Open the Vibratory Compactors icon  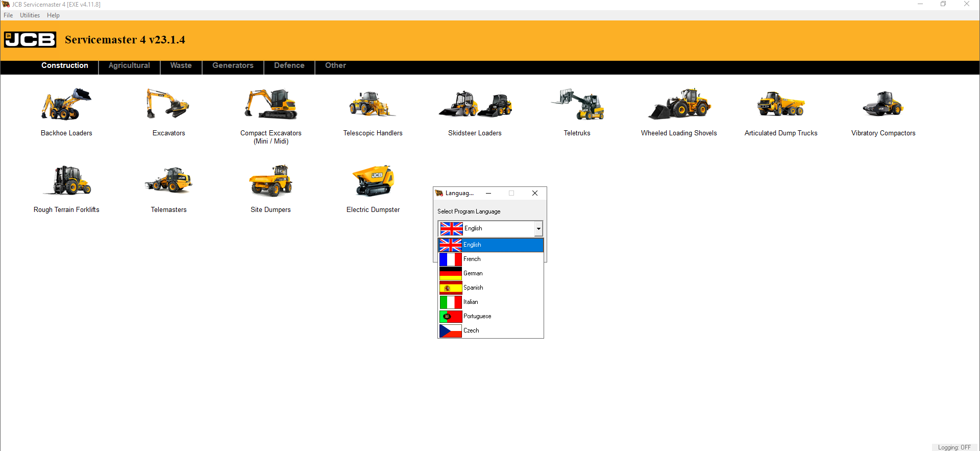pos(883,105)
